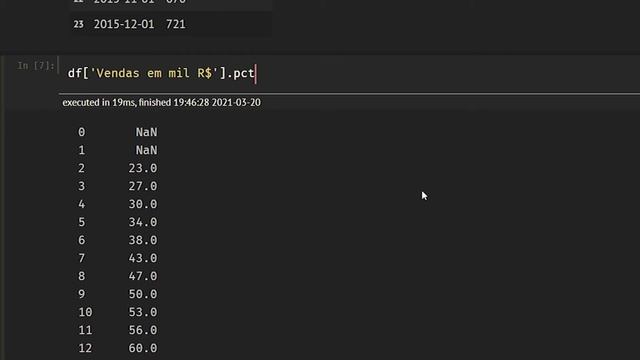The image size is (640, 360).
Task: Click row index 23 in the dataframe
Action: [x=78, y=24]
